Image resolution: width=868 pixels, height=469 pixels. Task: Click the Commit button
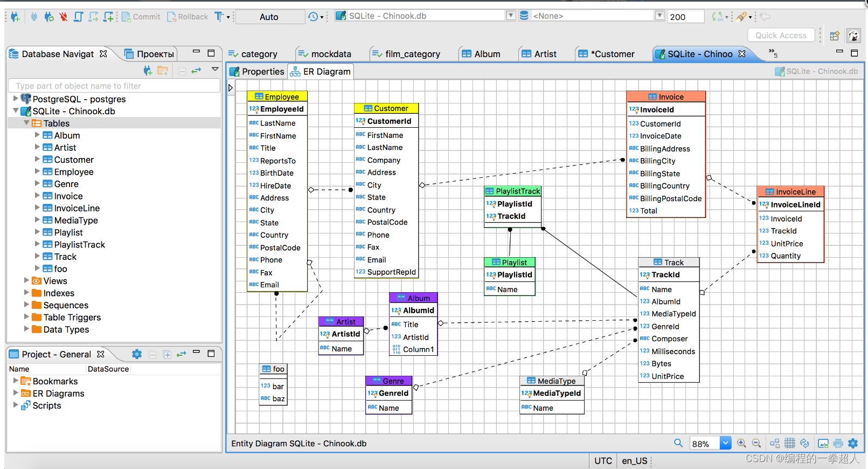pyautogui.click(x=141, y=17)
